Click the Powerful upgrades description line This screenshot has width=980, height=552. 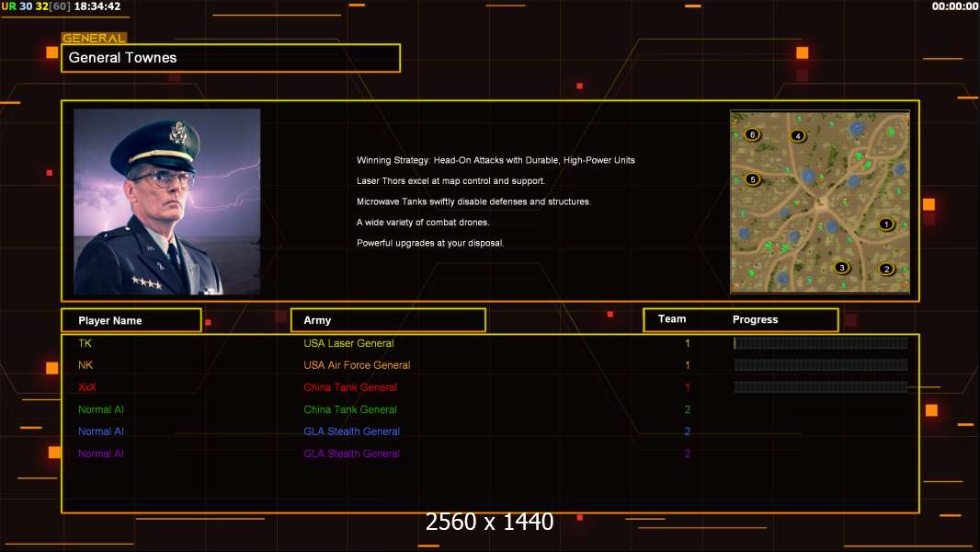click(x=430, y=243)
